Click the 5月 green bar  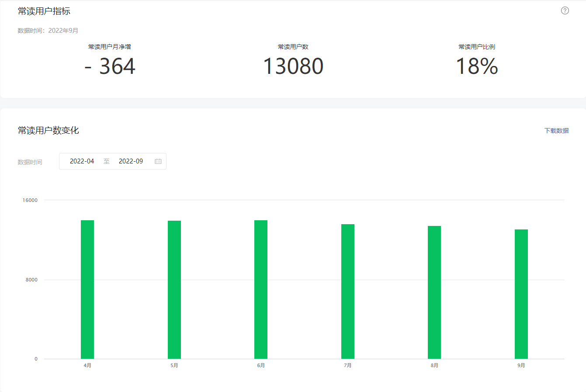click(x=174, y=290)
